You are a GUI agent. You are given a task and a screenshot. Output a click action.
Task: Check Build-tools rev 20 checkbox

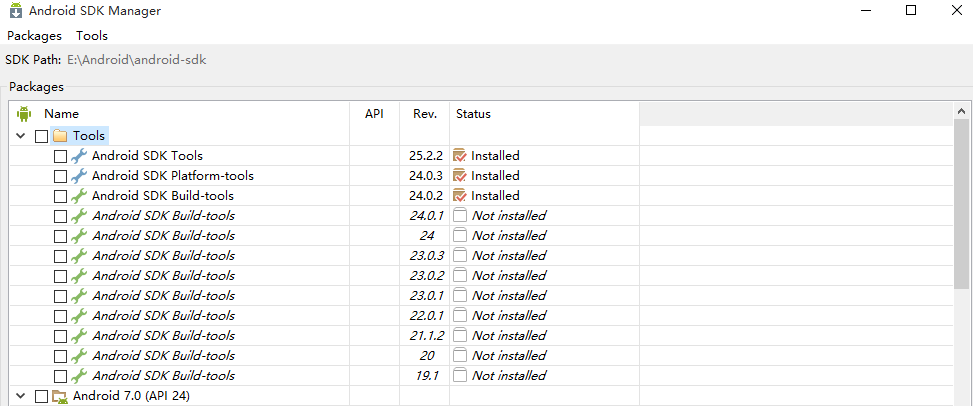coord(60,356)
